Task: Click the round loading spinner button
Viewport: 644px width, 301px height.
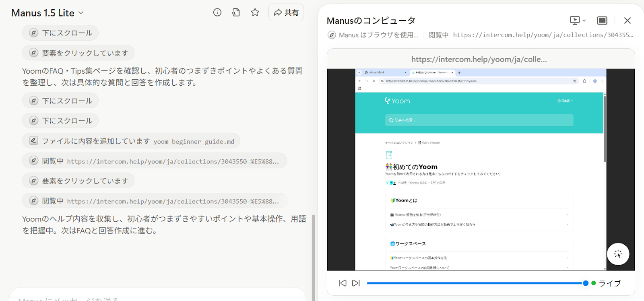Action: [618, 254]
